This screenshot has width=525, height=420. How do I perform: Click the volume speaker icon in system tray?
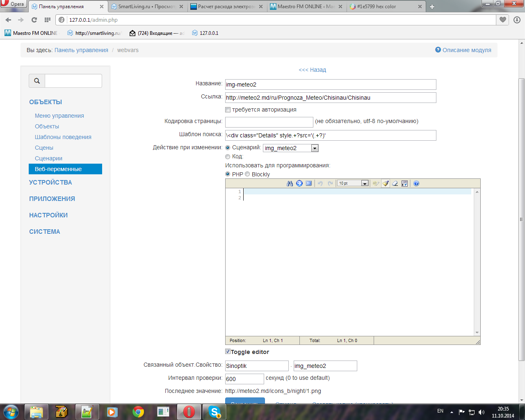tap(482, 412)
